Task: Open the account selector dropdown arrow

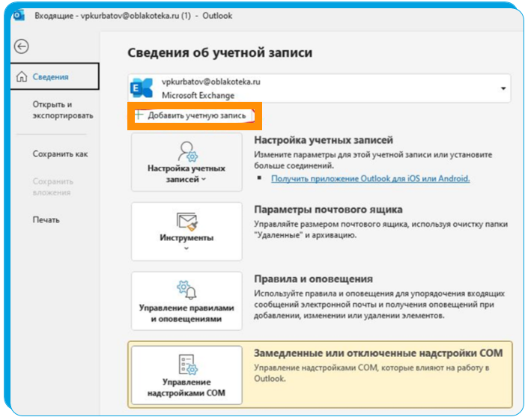Action: click(503, 88)
